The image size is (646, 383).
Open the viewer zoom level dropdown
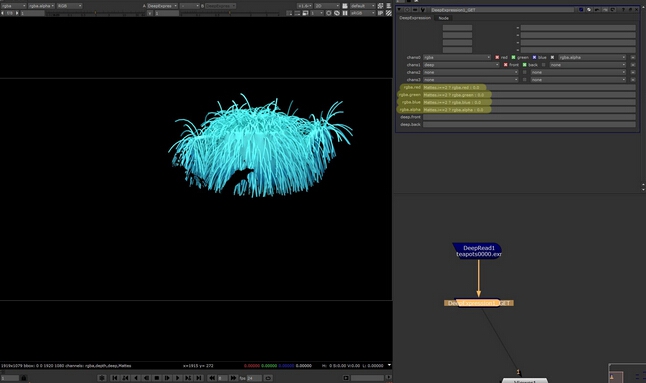pyautogui.click(x=305, y=6)
